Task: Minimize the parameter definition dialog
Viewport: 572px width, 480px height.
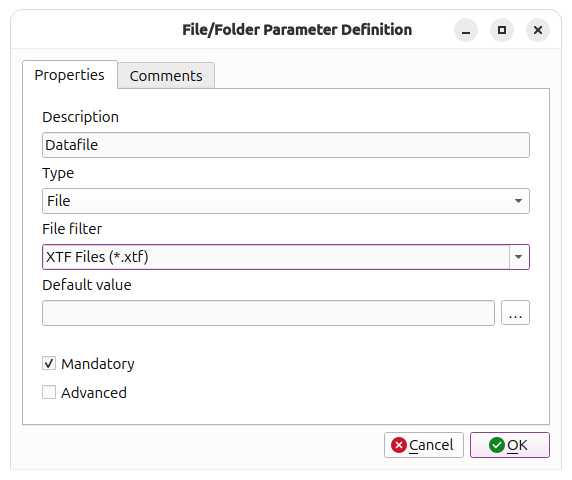Action: click(x=466, y=30)
